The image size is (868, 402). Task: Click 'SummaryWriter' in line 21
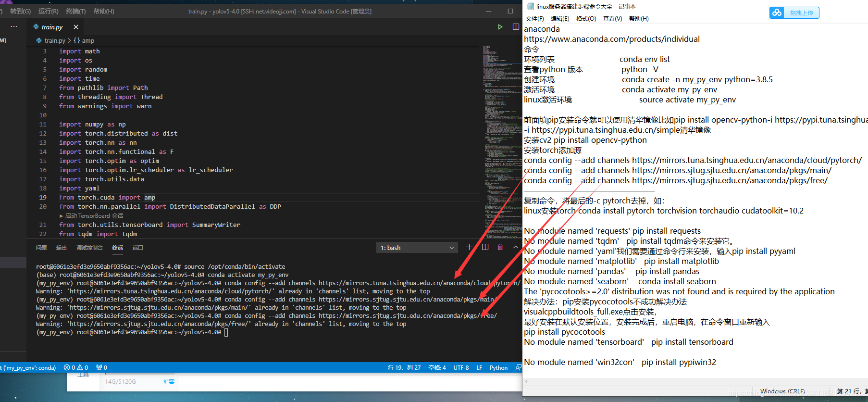216,225
